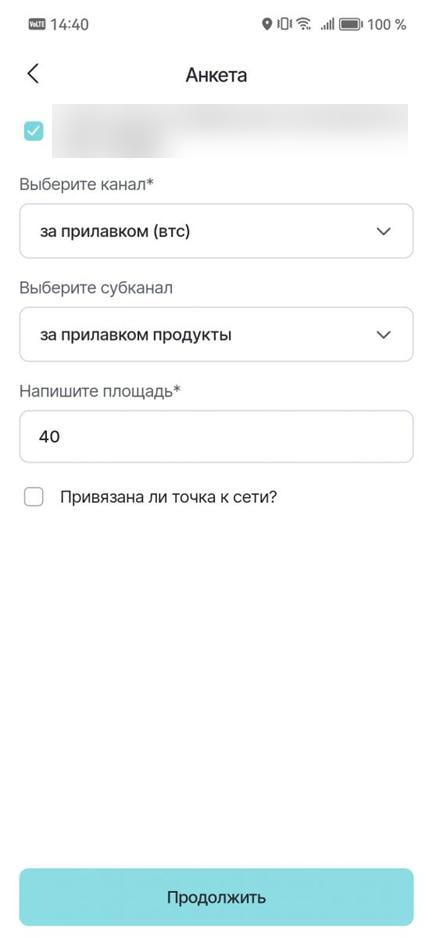Image resolution: width=433 pixels, height=938 pixels.
Task: Tap the 14:40 clock in status bar
Action: [x=69, y=25]
